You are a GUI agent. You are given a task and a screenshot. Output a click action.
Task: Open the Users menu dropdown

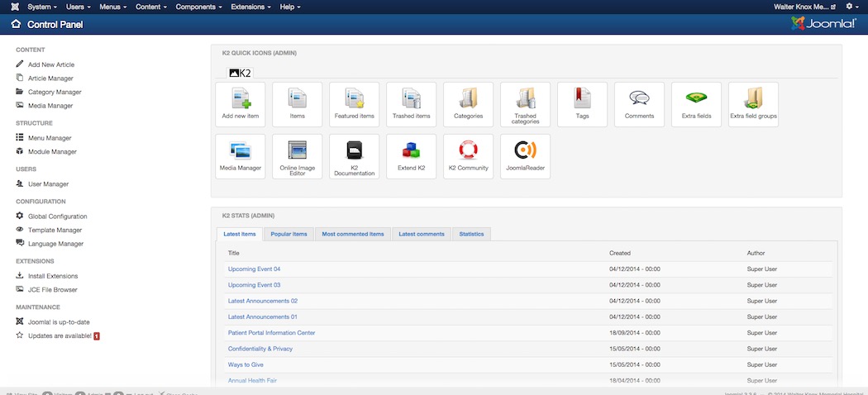coord(78,7)
